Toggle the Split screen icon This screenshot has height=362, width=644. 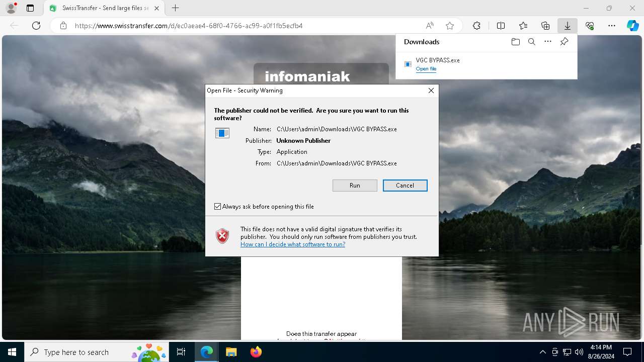tap(501, 26)
